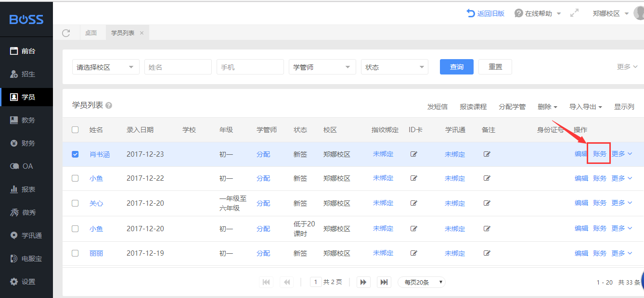Click 报读课程 in the list toolbar
This screenshot has height=298, width=644.
(473, 107)
